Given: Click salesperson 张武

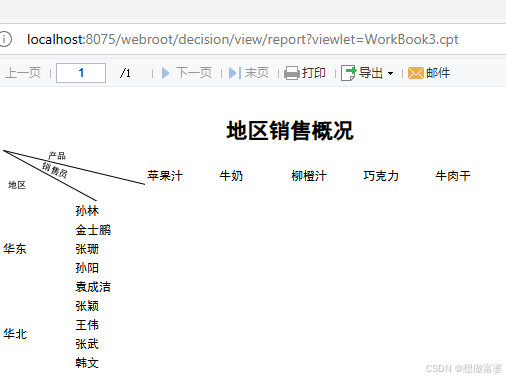Looking at the screenshot, I should click(87, 344).
